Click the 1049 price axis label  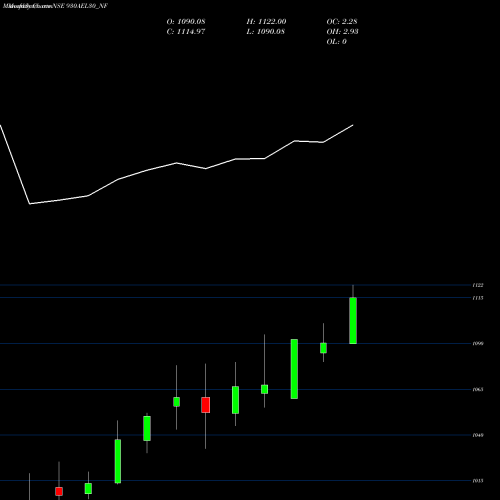click(478, 435)
